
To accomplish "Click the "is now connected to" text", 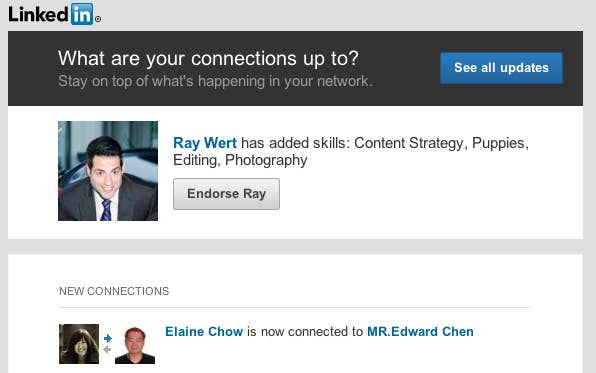I will point(305,332).
